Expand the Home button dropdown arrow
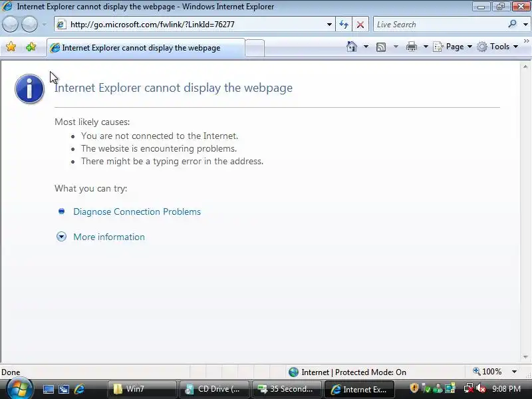Screen dimensions: 532x399 click(366, 47)
